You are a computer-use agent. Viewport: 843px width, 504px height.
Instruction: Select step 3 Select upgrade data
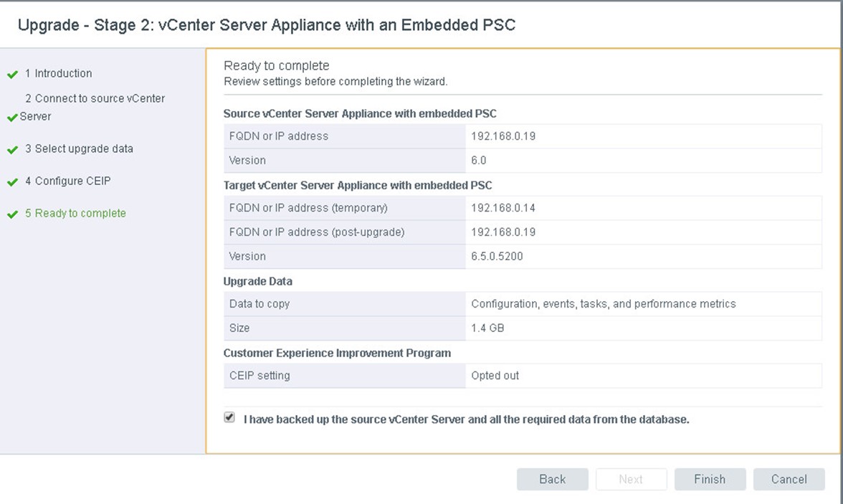pos(79,148)
